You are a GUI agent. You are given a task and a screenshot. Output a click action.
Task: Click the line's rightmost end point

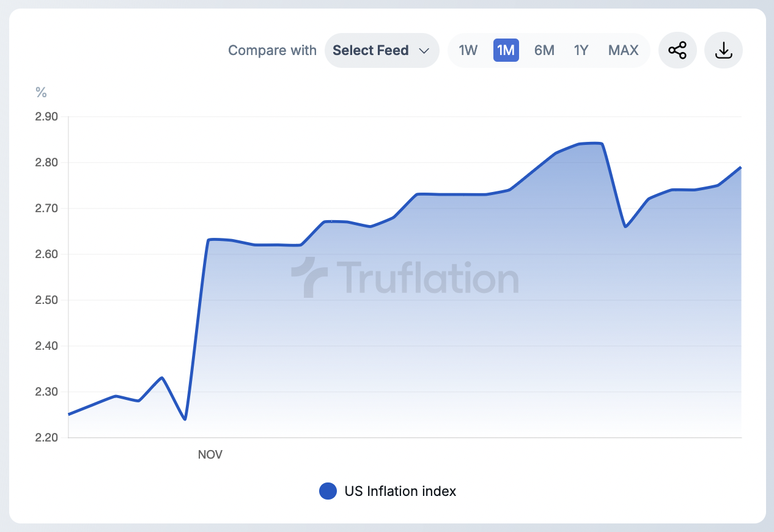pyautogui.click(x=740, y=167)
